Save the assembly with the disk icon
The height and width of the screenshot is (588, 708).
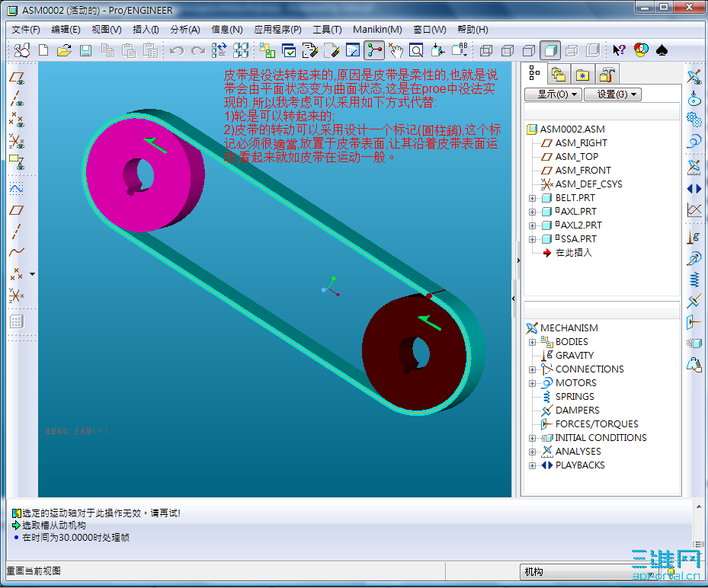(x=85, y=50)
